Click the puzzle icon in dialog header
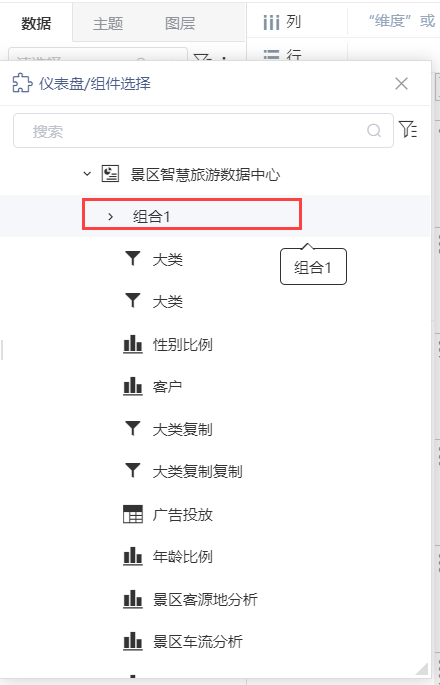The image size is (440, 685). 22,83
